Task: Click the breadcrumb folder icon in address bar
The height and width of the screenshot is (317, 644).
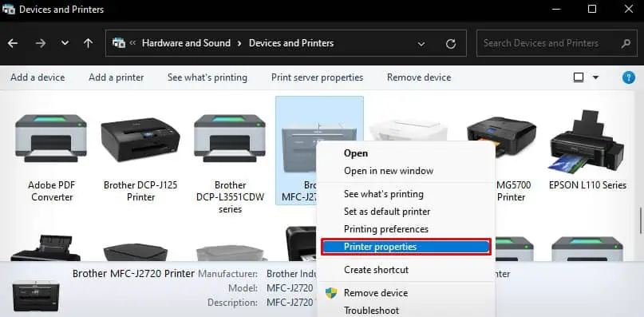Action: click(x=119, y=43)
